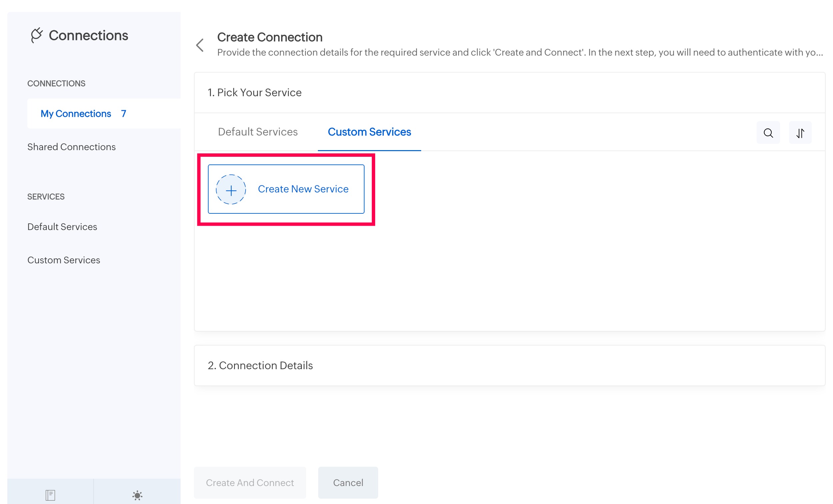Viewport: 833px width, 504px height.
Task: Toggle the light/dark theme sun icon
Action: (137, 495)
